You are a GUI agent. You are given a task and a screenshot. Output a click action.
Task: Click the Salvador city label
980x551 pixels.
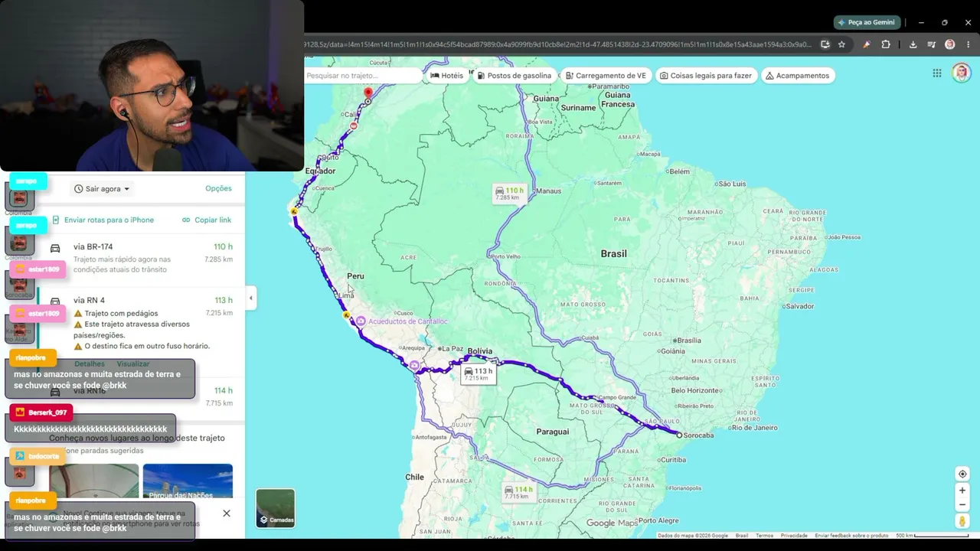pos(799,306)
